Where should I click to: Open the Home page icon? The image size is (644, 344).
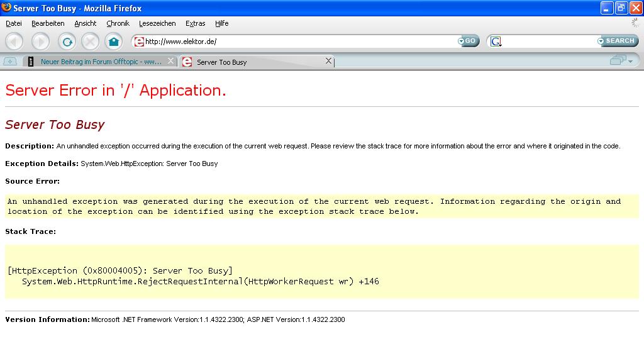[x=114, y=42]
